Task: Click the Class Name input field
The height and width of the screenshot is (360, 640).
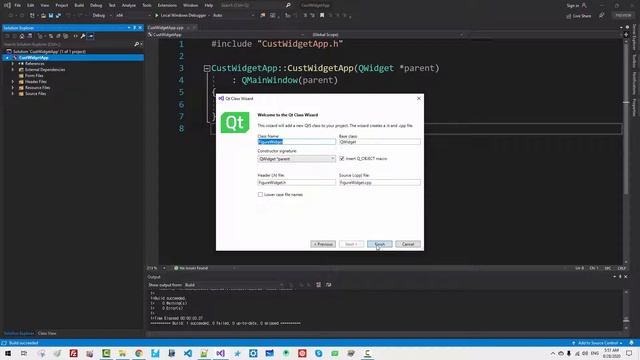Action: click(x=297, y=142)
